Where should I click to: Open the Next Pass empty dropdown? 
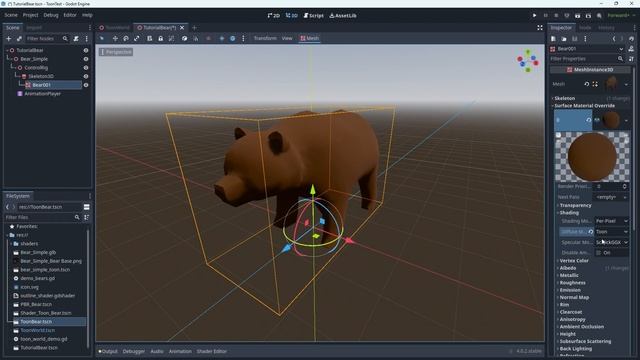pos(611,197)
